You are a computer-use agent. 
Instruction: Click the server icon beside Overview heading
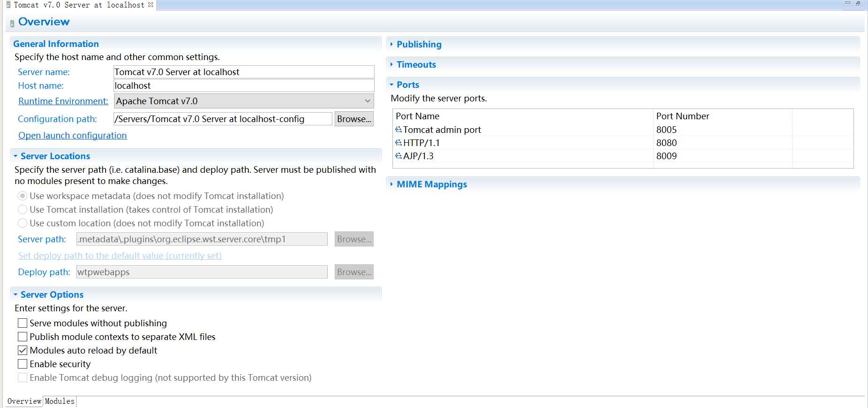pyautogui.click(x=12, y=23)
